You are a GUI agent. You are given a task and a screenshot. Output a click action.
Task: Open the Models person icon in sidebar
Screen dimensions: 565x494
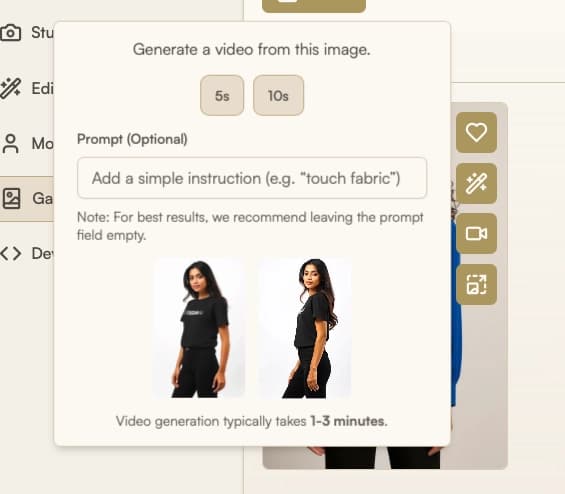click(11, 143)
